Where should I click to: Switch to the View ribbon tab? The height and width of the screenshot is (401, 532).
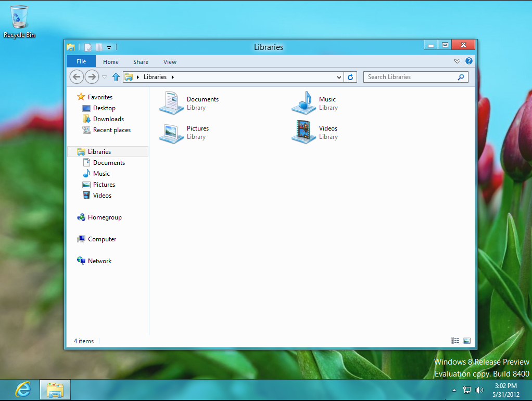170,61
